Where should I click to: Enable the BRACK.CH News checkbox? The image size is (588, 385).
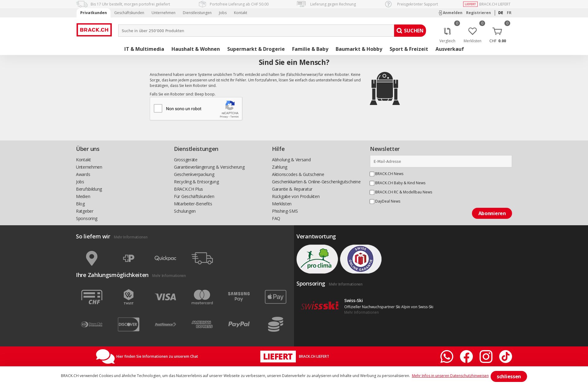(372, 174)
